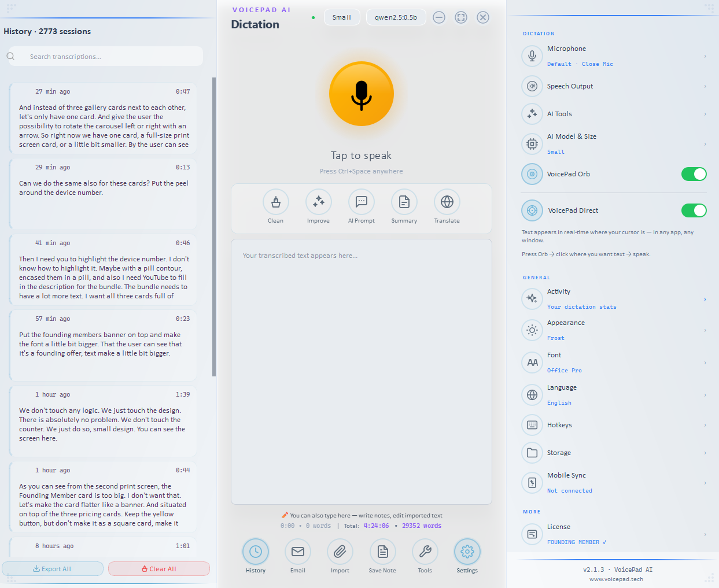Open the 1 hour ago 0:44 session

pos(103,497)
